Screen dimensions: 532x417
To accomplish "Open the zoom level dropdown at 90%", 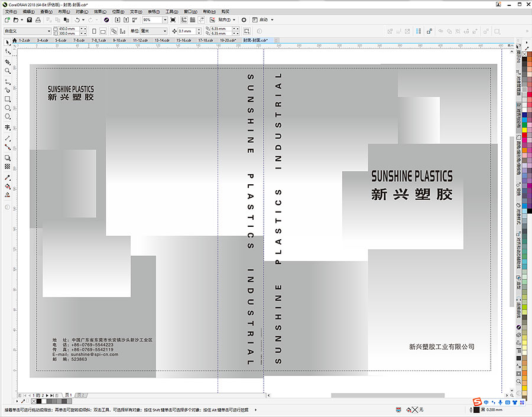I will 153,19.
